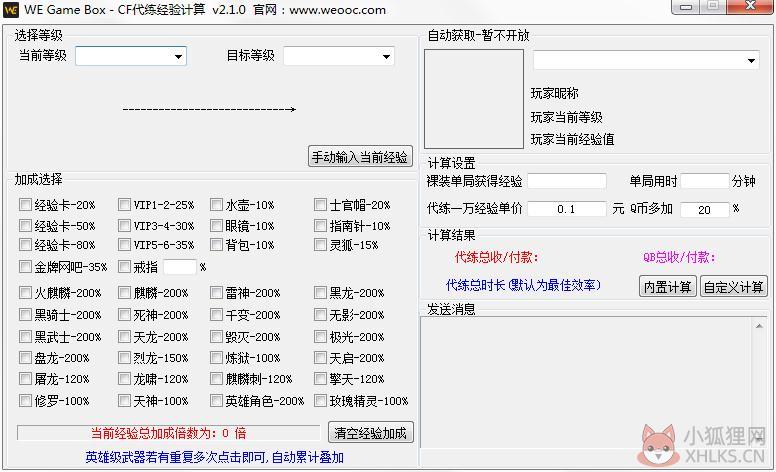Enable the 经验卡-50% checkbox

[x=25, y=226]
